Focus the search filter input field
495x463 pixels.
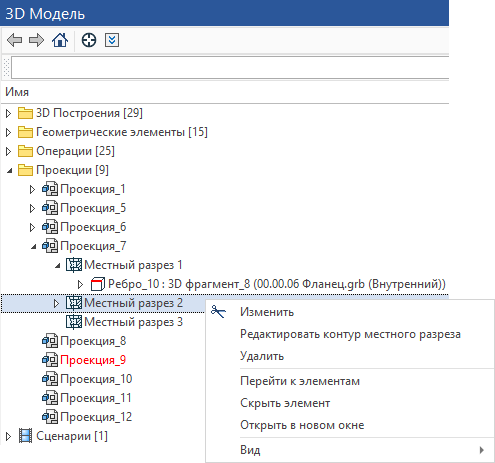click(x=230, y=68)
